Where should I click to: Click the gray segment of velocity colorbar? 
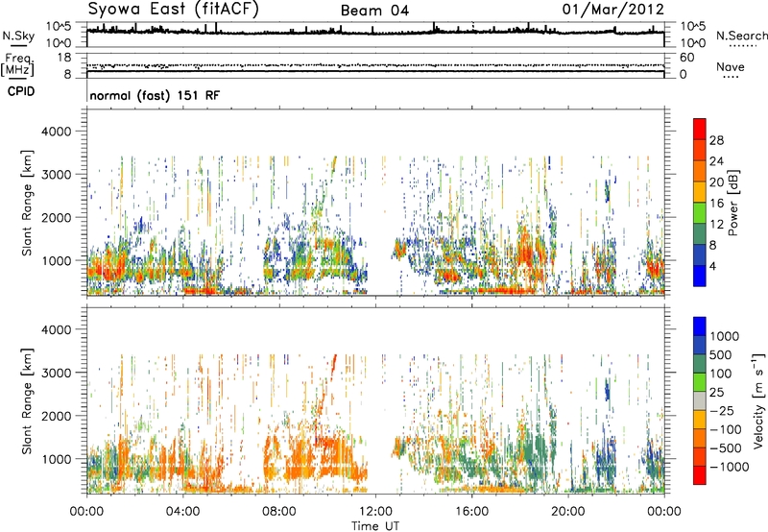[x=700, y=401]
